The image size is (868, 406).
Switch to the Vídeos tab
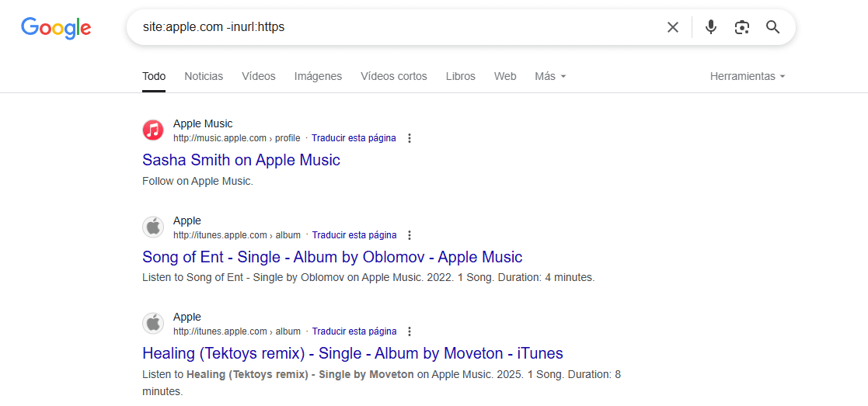[x=259, y=76]
